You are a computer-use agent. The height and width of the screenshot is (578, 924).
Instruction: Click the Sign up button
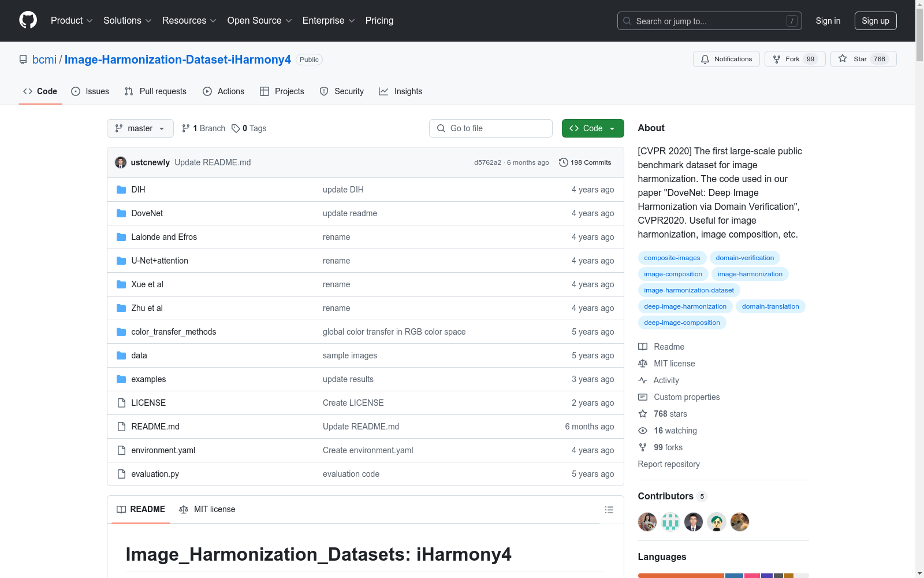point(875,21)
